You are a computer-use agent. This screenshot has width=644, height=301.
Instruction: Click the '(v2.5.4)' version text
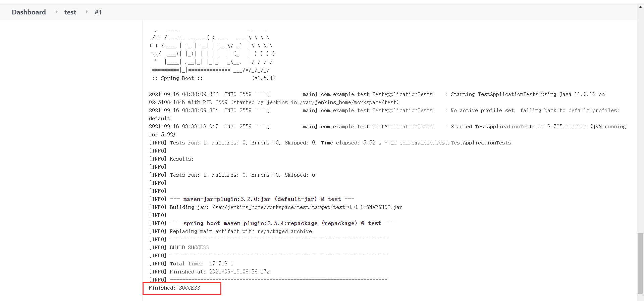pyautogui.click(x=263, y=78)
